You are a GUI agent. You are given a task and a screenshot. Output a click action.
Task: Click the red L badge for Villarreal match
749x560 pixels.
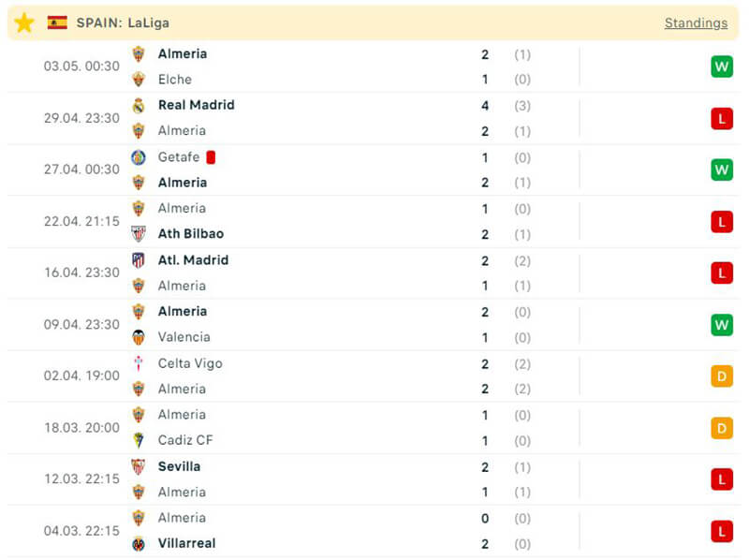point(721,531)
